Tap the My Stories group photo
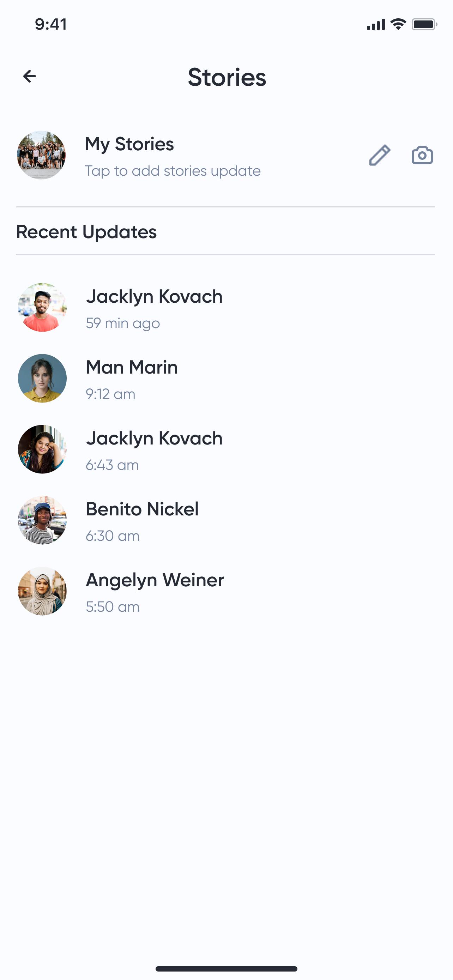 [x=42, y=155]
